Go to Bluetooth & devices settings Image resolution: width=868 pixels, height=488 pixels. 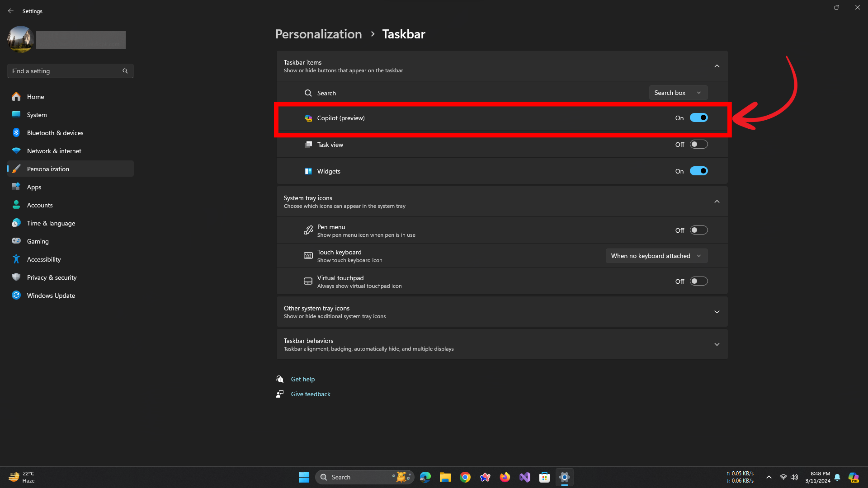55,133
